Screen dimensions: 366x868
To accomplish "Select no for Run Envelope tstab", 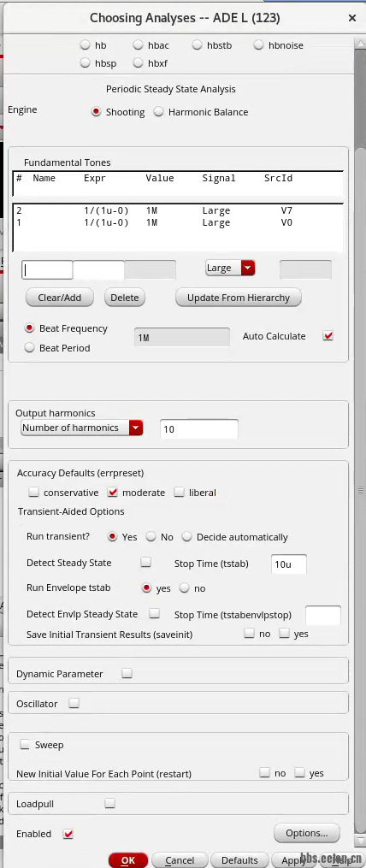I will click(x=185, y=588).
